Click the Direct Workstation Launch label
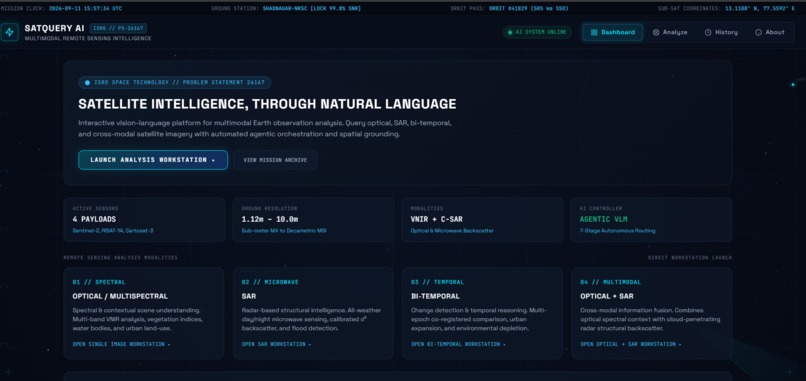806x381 pixels. [x=689, y=258]
